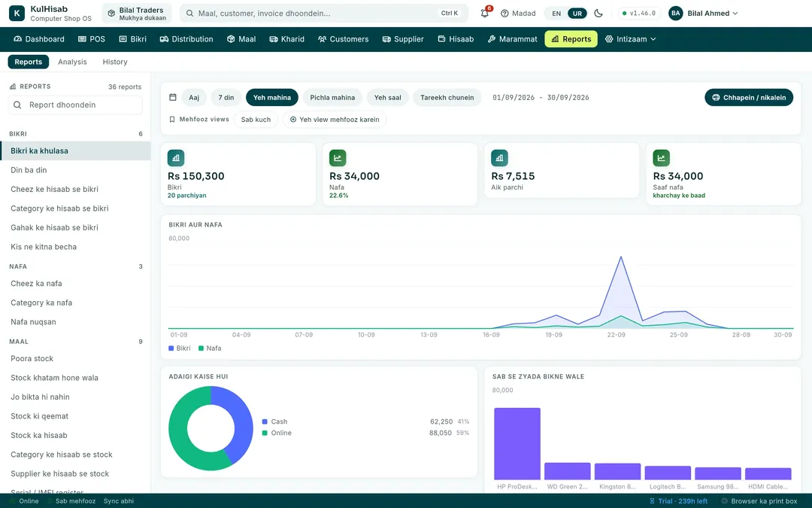Toggle Nafa series in chart legend
Image resolution: width=812 pixels, height=508 pixels.
click(210, 348)
